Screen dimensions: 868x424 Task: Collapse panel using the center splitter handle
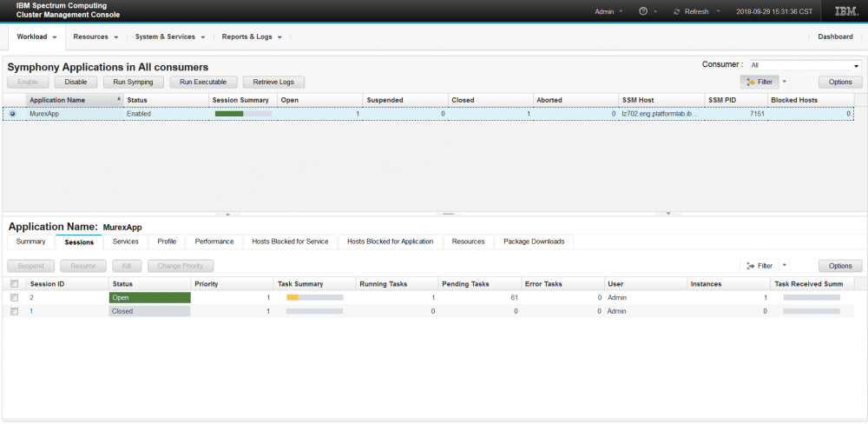tap(446, 213)
